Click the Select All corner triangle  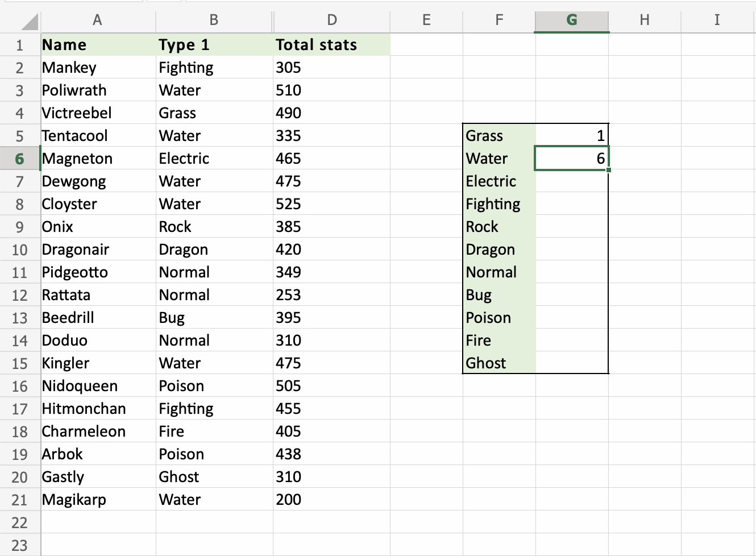tap(30, 22)
